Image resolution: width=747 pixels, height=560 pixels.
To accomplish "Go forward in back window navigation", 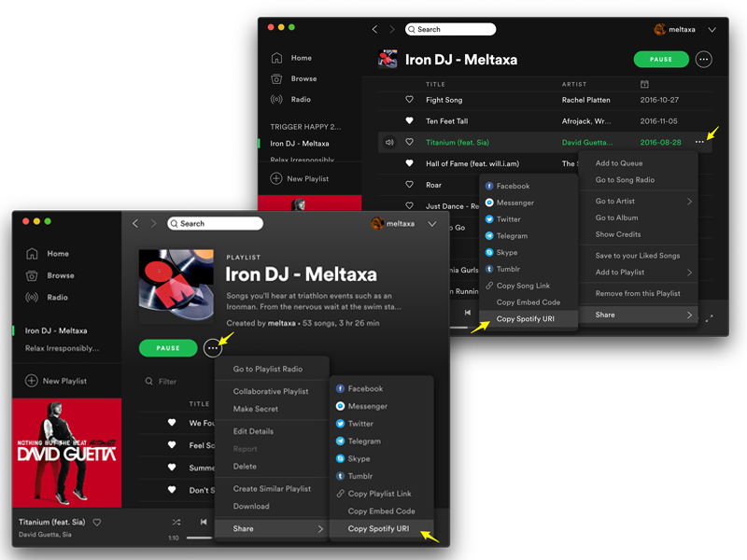I will tap(392, 29).
